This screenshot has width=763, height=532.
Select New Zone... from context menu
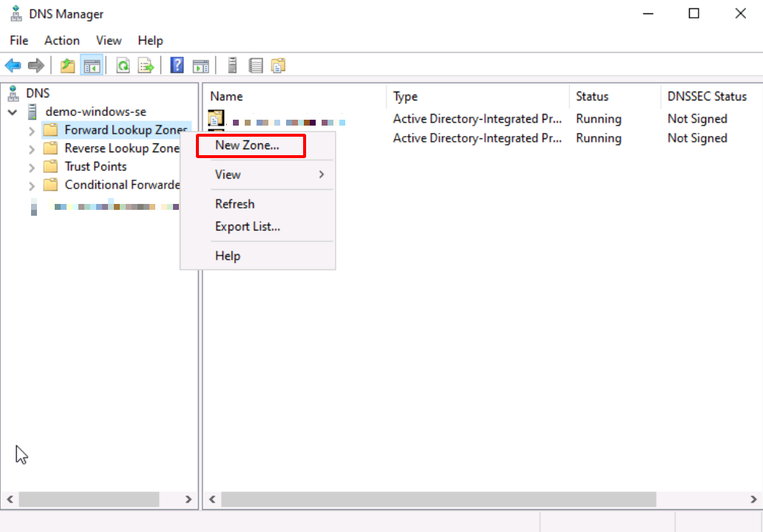click(x=247, y=146)
